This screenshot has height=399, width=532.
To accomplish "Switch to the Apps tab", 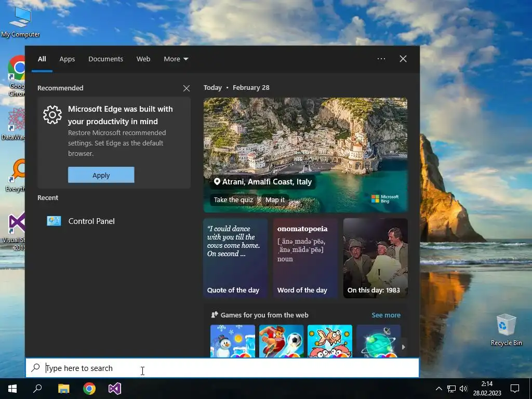I will click(x=67, y=59).
